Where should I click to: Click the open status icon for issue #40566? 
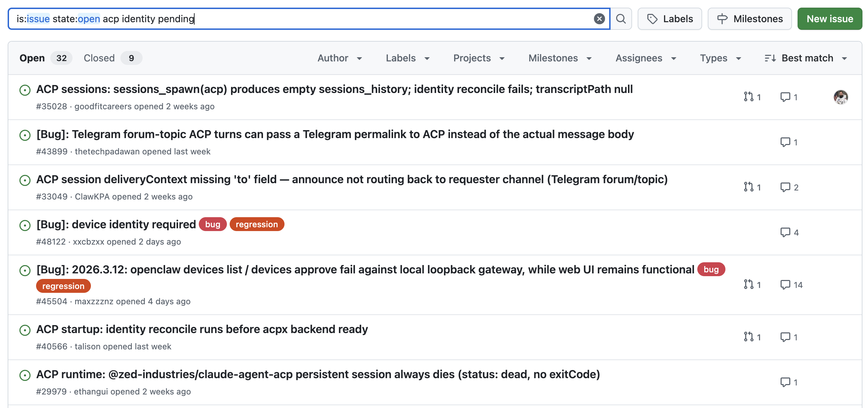pyautogui.click(x=25, y=330)
